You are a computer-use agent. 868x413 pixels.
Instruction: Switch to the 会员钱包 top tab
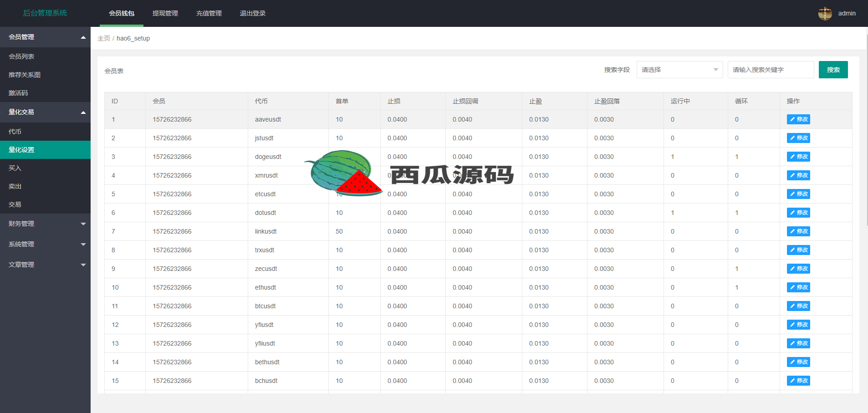[x=122, y=13]
